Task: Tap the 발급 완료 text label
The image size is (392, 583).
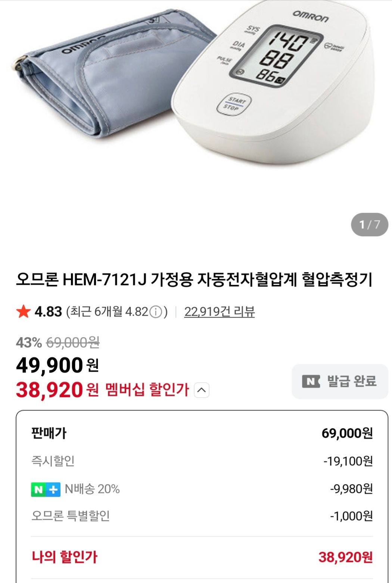Action: (x=352, y=381)
